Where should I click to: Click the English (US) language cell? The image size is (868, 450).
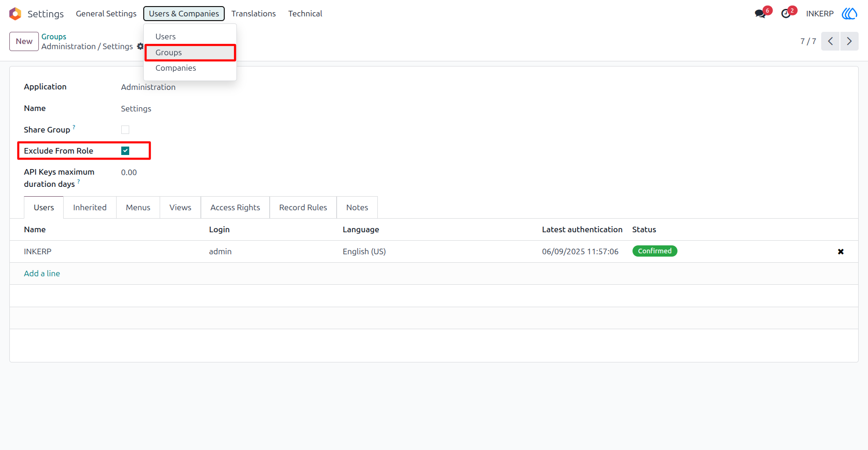point(364,251)
